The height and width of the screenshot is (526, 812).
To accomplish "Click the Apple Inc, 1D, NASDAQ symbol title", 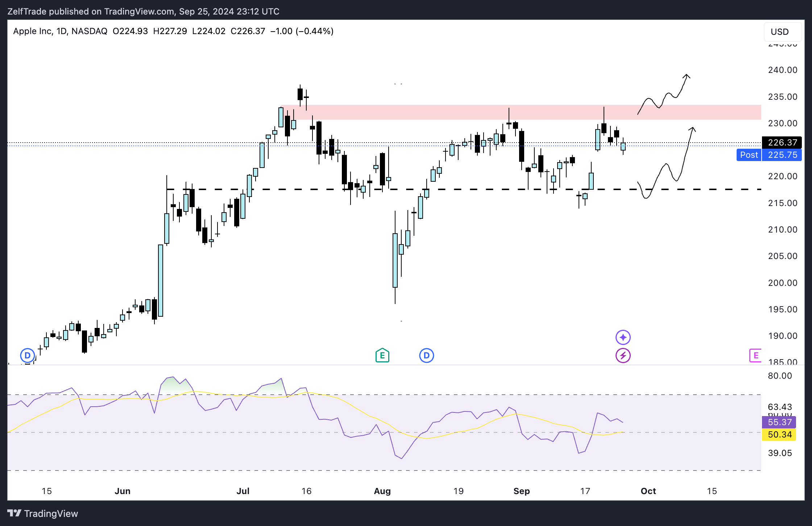I will pos(60,31).
